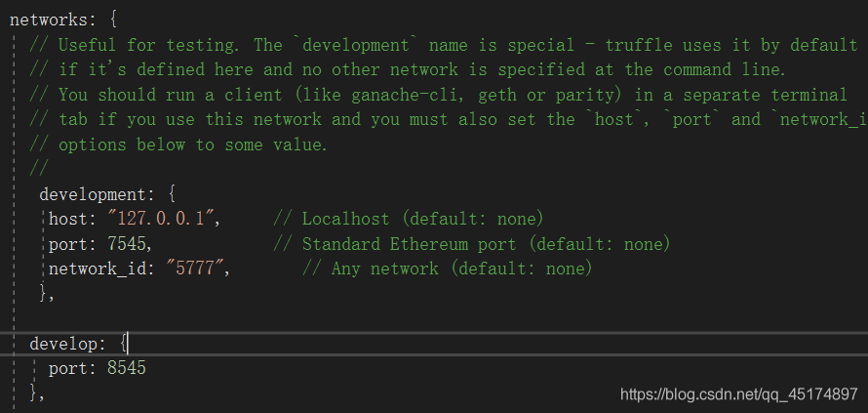
Task: Click "truffle uses it by default" text
Action: 730,46
